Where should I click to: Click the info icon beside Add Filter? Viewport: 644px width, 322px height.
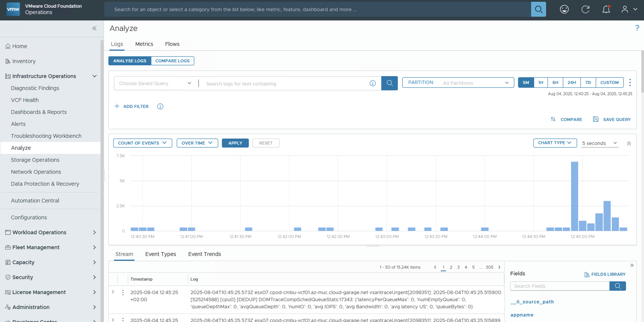pyautogui.click(x=160, y=107)
